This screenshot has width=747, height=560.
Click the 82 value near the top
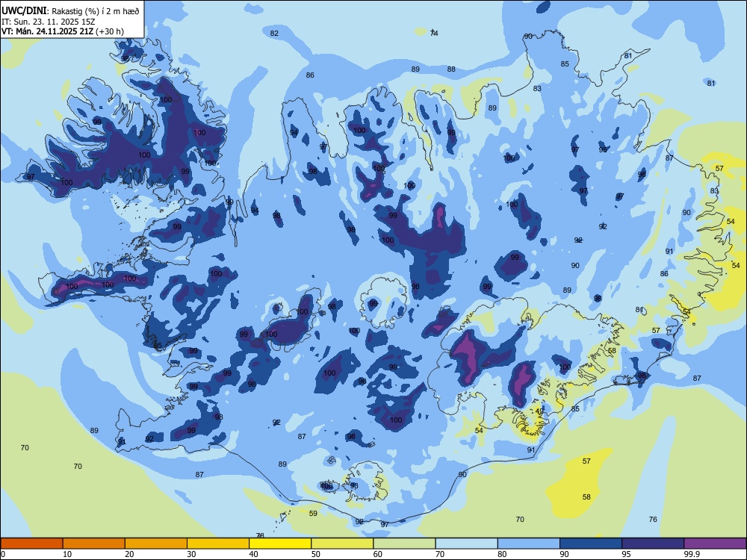(x=274, y=34)
